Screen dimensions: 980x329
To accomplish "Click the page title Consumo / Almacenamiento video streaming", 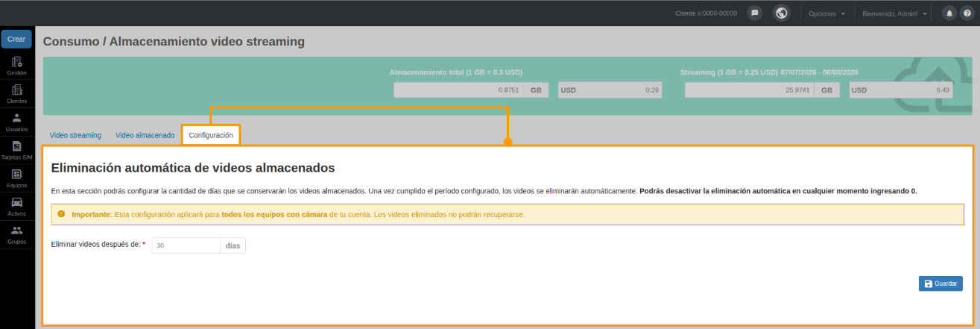I will click(x=174, y=41).
